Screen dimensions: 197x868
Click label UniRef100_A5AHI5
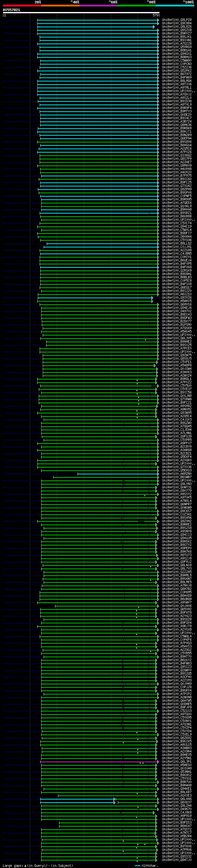click(x=177, y=301)
